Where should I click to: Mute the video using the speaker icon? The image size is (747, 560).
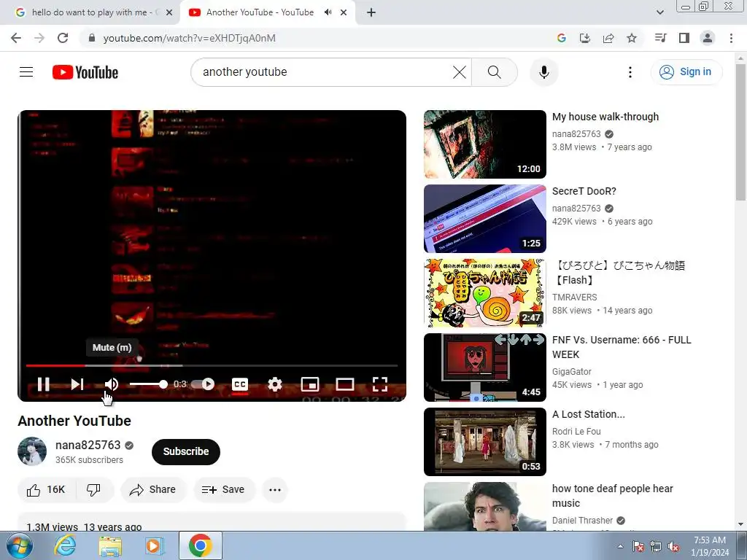click(112, 384)
